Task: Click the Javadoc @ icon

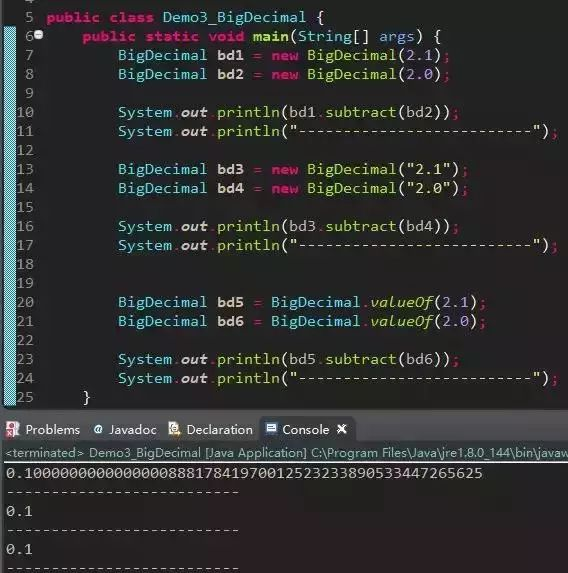Action: 98,429
